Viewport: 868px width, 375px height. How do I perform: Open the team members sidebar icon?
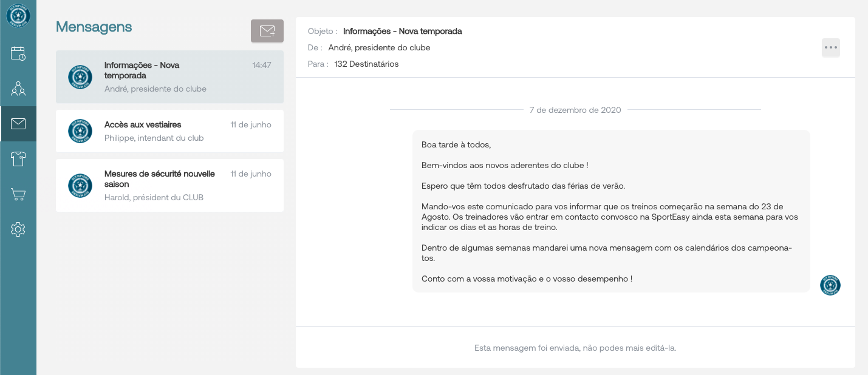click(18, 89)
